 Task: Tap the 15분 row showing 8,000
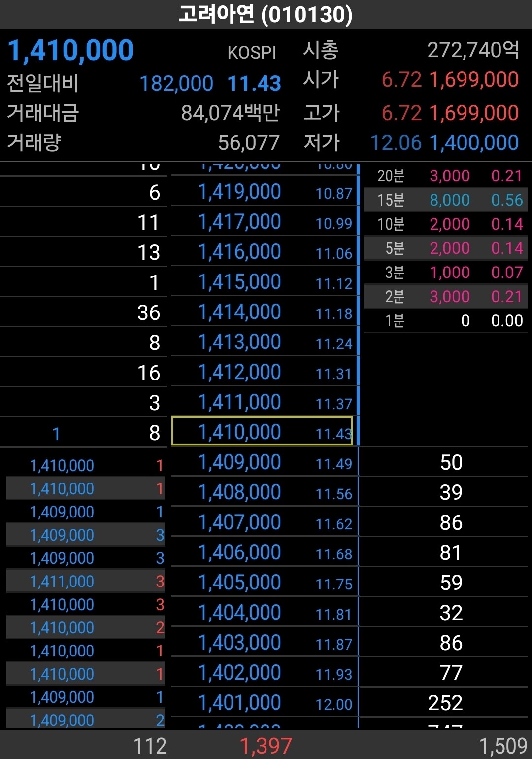pyautogui.click(x=446, y=200)
